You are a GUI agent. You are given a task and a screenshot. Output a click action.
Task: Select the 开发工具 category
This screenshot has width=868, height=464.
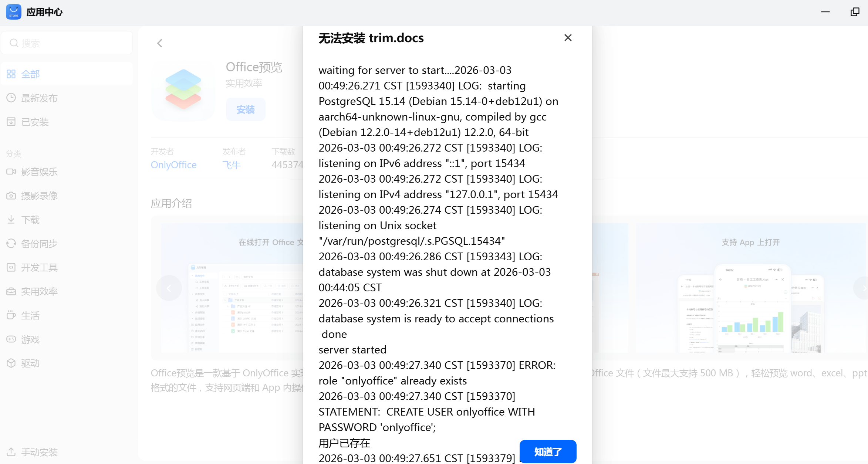pos(39,268)
